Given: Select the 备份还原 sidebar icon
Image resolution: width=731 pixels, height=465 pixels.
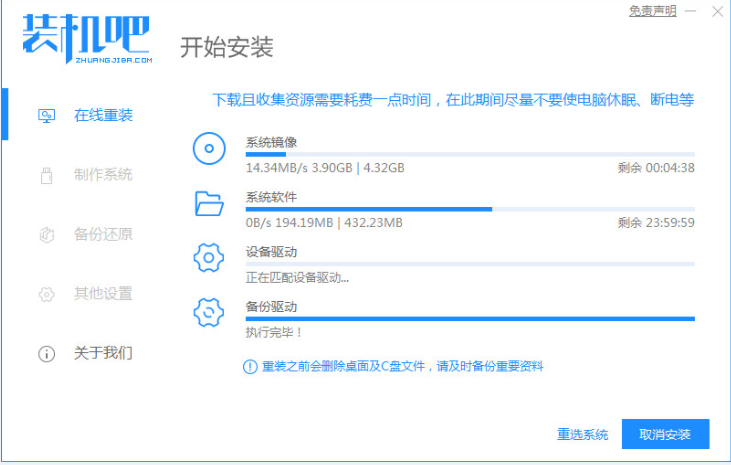Looking at the screenshot, I should click(46, 235).
